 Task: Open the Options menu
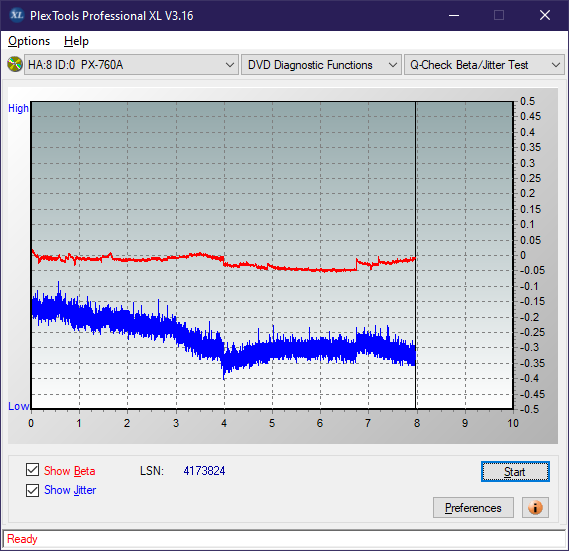click(x=29, y=41)
